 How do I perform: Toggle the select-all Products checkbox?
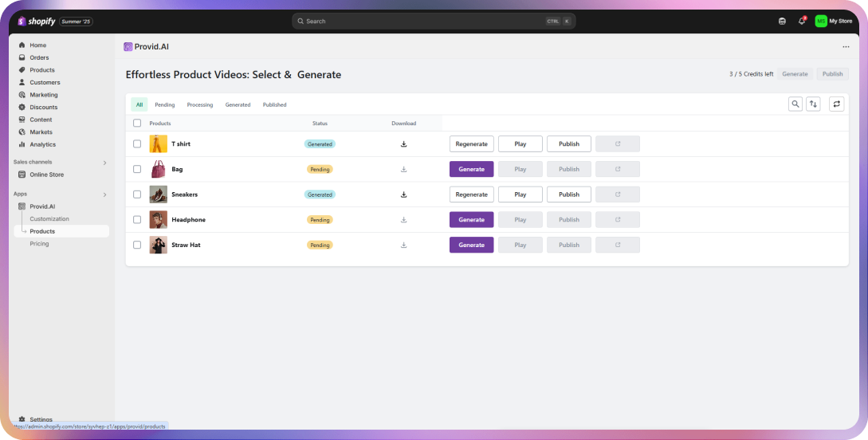point(137,124)
